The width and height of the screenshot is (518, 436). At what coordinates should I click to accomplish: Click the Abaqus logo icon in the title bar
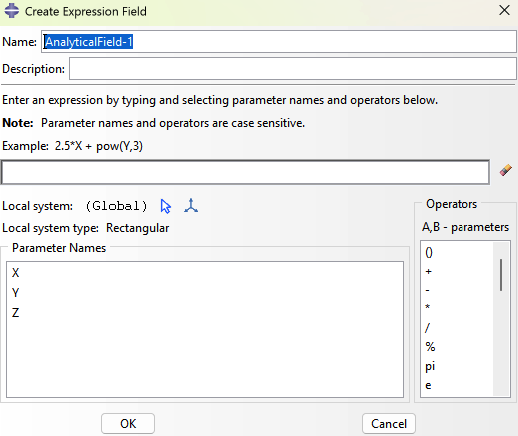[x=12, y=10]
